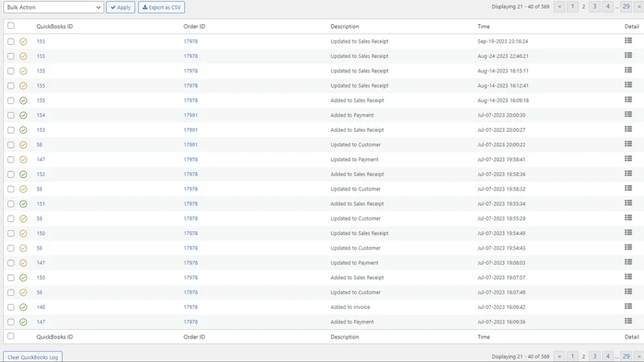Screen dimensions: 644x362
Task: Click green status icon for QuickBooks ID 154
Action: click(x=23, y=115)
